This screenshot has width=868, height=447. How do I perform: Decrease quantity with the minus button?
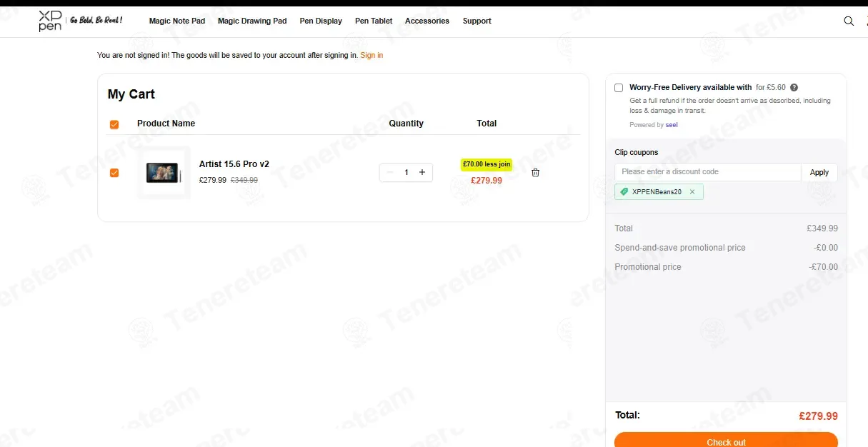pyautogui.click(x=390, y=172)
